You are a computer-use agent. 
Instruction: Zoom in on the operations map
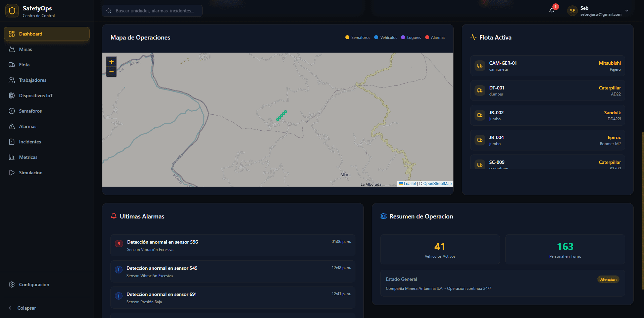click(111, 62)
